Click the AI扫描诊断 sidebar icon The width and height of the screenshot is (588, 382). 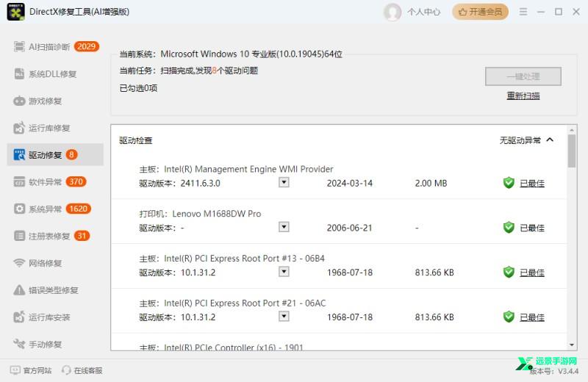pyautogui.click(x=19, y=46)
